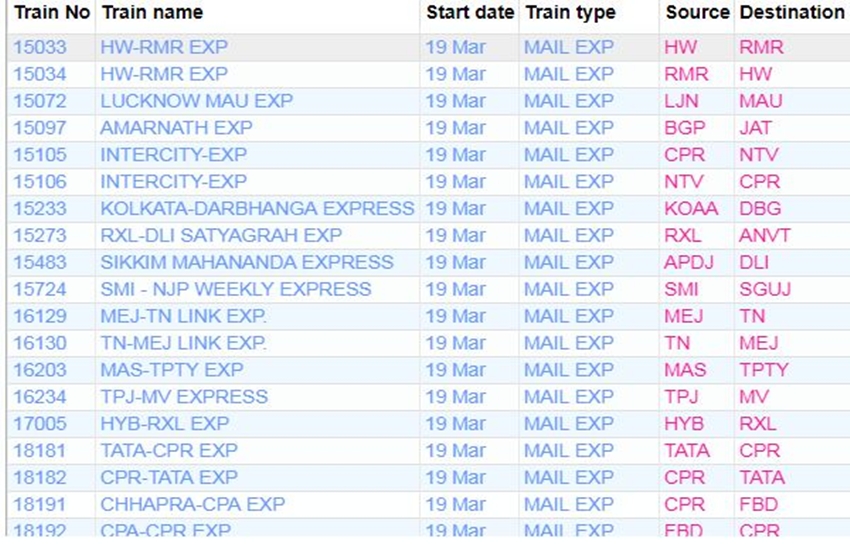Click destination station code SGUJ

click(765, 289)
